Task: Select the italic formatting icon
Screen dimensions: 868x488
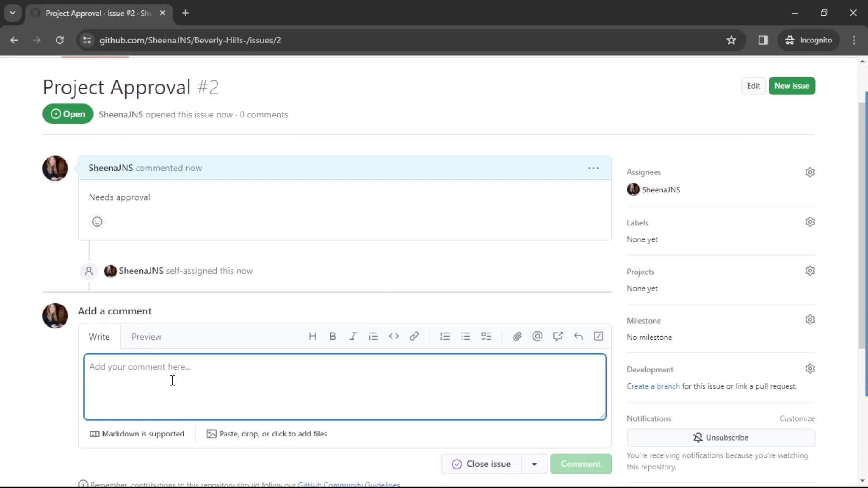Action: [352, 337]
